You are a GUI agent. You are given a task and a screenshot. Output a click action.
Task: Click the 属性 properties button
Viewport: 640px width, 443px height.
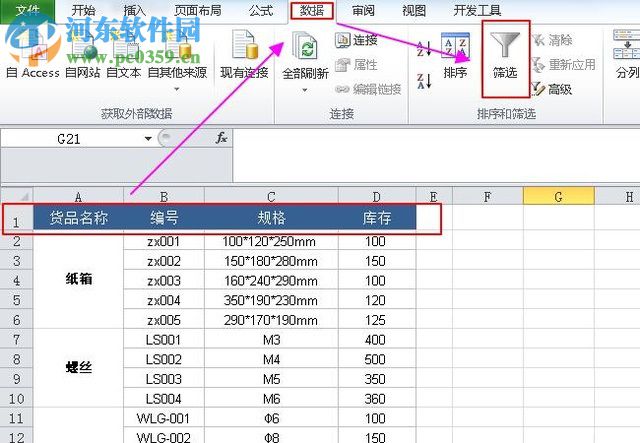tap(356, 65)
